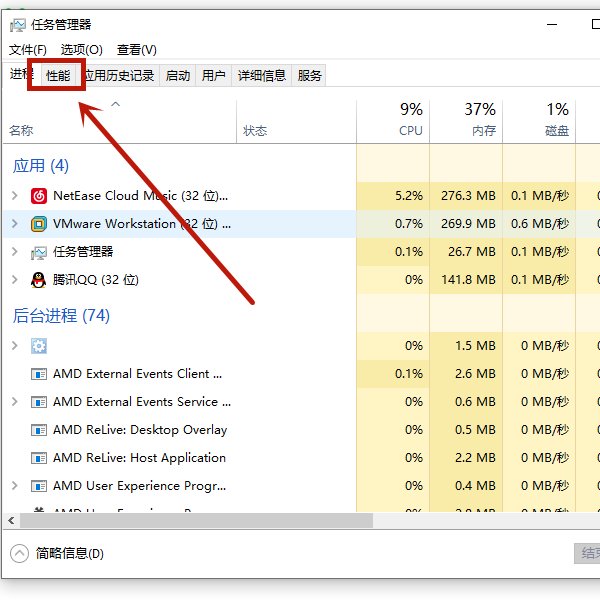Open the 选项(O) menu
The image size is (600, 600).
[82, 50]
